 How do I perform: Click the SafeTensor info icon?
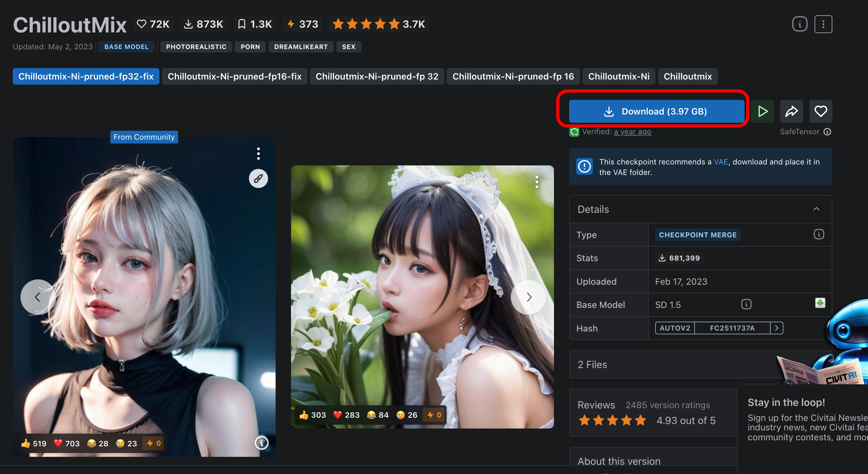click(827, 132)
